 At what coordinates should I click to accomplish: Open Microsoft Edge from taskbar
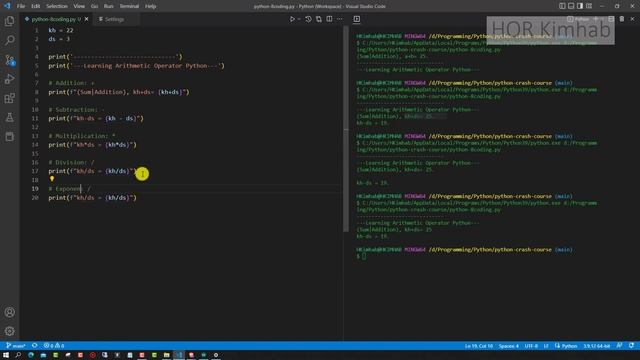click(31, 355)
